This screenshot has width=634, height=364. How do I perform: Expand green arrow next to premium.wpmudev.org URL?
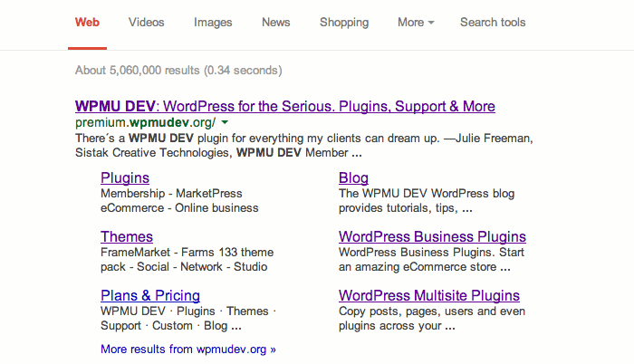pos(225,122)
